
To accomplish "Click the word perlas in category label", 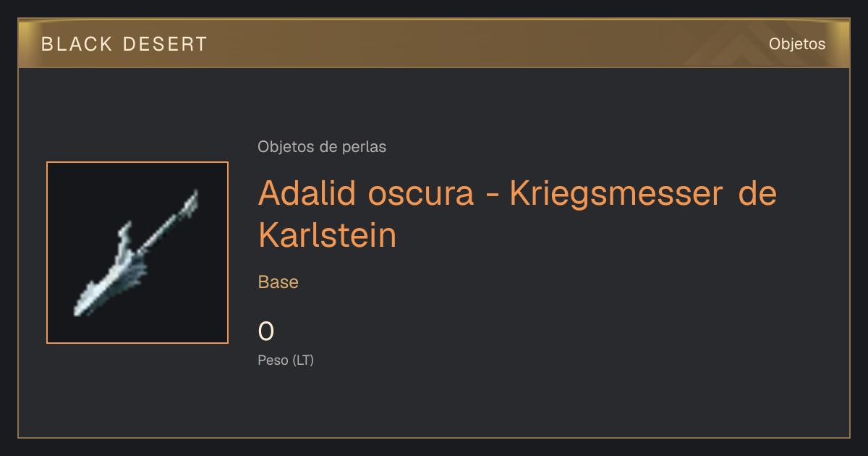I will 364,147.
